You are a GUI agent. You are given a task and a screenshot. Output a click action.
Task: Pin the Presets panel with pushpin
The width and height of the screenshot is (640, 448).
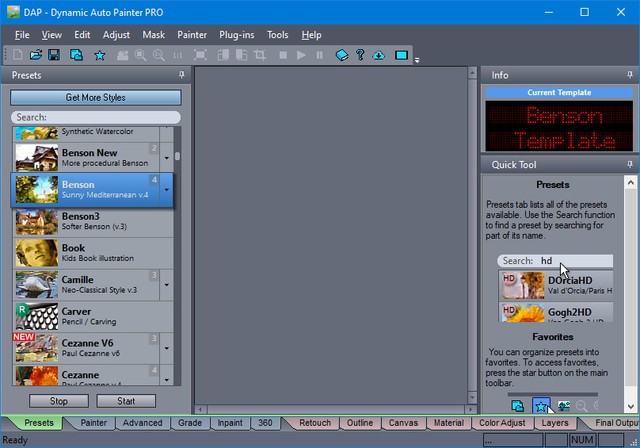point(181,75)
